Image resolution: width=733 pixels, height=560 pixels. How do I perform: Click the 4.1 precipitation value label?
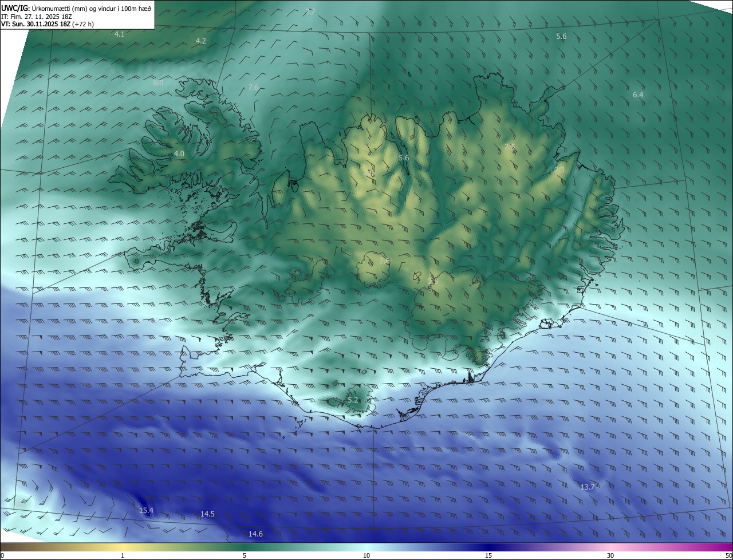tap(119, 34)
